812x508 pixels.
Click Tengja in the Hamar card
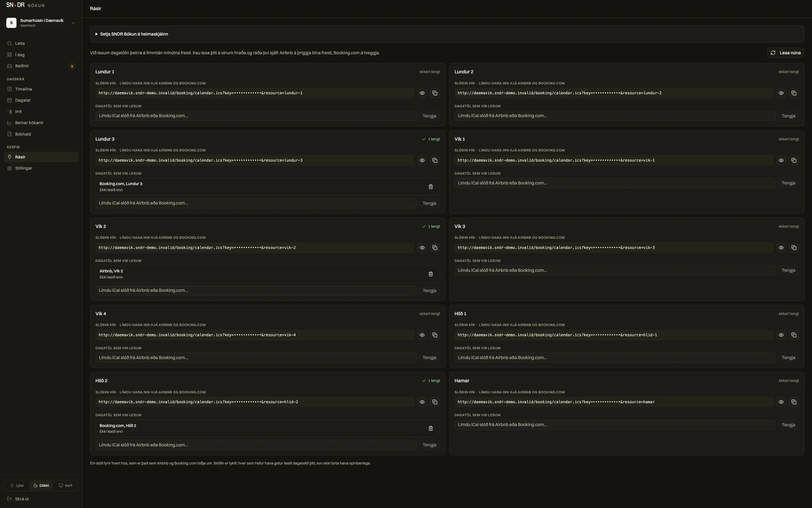click(x=788, y=425)
